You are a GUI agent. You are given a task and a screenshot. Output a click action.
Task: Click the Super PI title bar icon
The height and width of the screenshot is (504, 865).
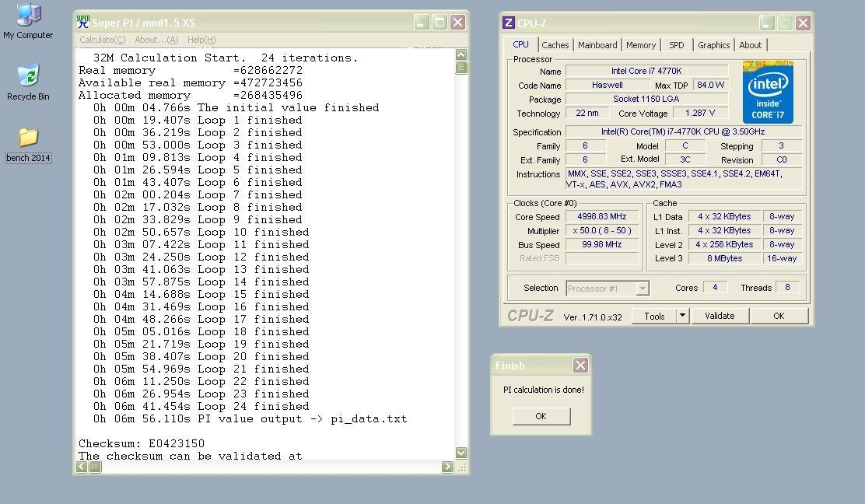click(83, 23)
